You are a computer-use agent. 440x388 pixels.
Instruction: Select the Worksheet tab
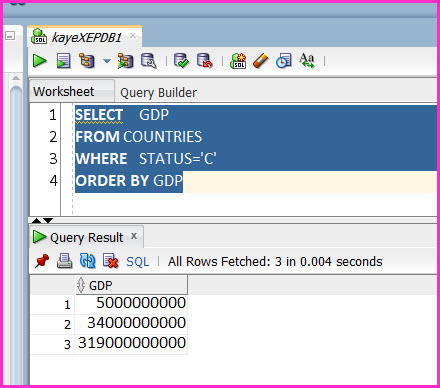click(64, 91)
